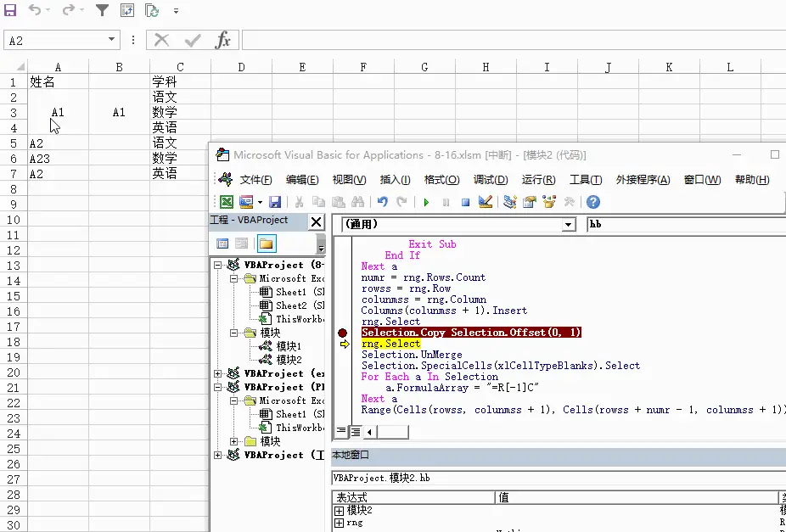Select 模块1 in project tree
The height and width of the screenshot is (532, 786).
pos(289,346)
